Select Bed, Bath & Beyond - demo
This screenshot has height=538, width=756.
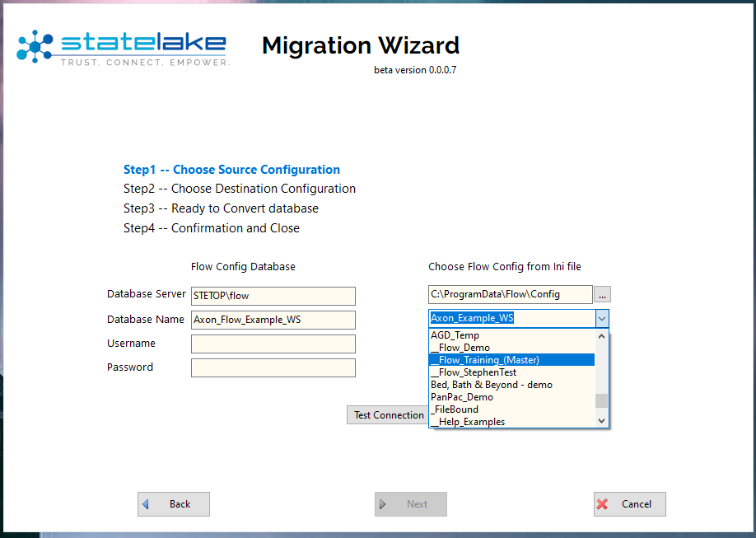511,385
